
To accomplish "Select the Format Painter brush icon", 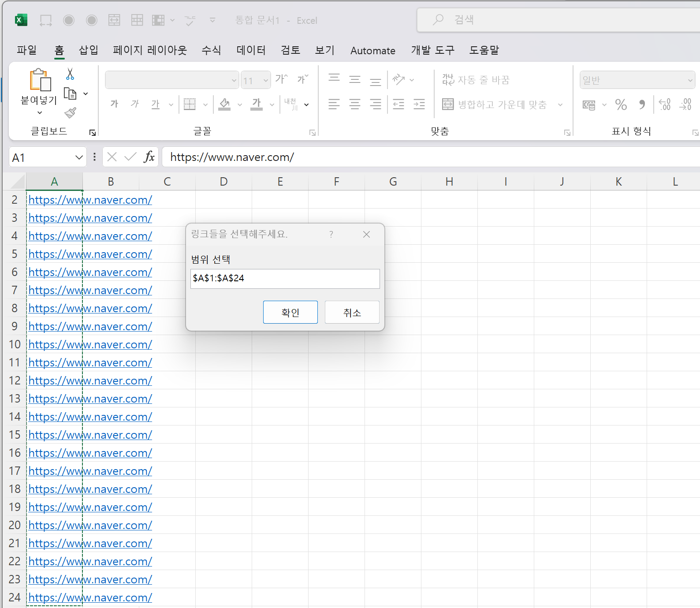I will point(70,113).
